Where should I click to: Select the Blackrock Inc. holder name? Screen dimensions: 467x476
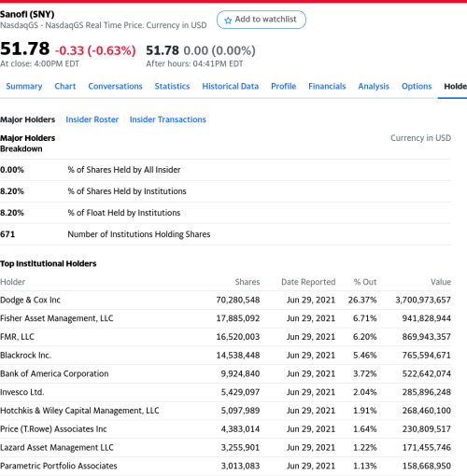(25, 355)
